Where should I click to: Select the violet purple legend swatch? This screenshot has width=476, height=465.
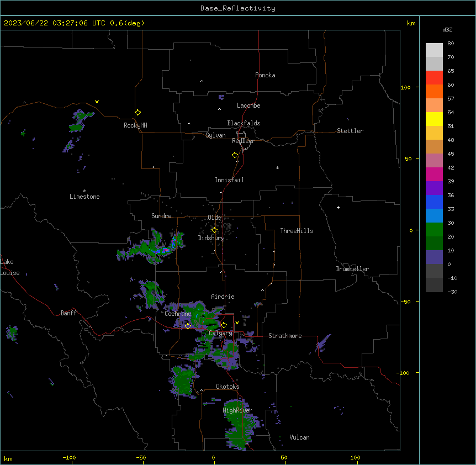(x=434, y=188)
